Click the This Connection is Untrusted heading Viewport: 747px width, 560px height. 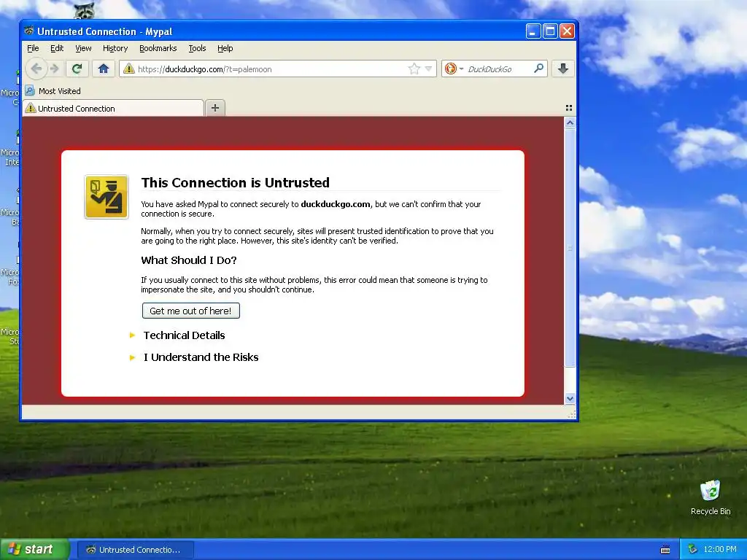click(236, 182)
